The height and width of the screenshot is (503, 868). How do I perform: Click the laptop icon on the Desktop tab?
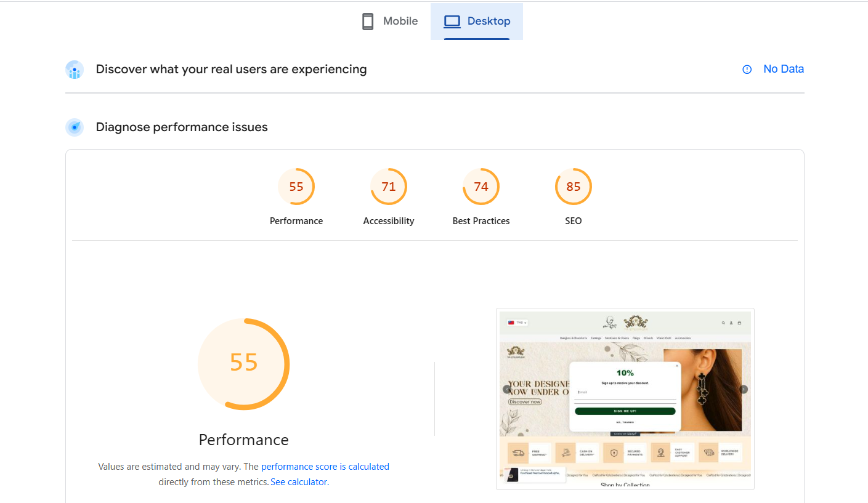tap(452, 22)
